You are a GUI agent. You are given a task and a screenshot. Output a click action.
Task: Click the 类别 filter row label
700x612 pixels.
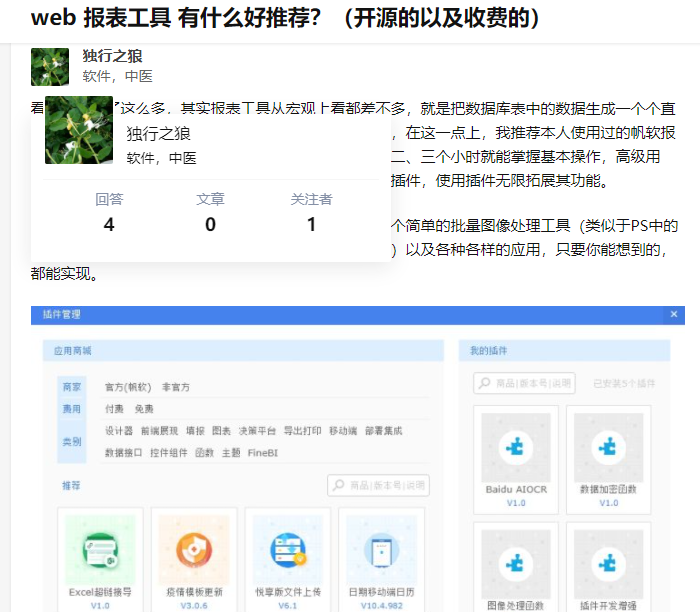71,441
